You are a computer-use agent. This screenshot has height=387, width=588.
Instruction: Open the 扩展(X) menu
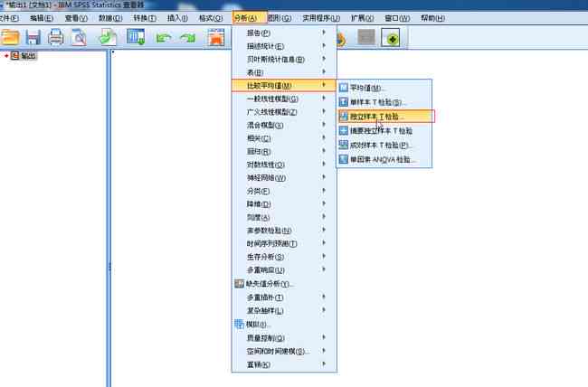point(362,18)
